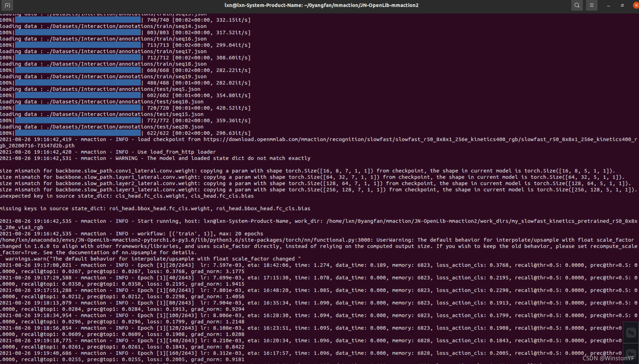Click the 803/803 progress bar
The image size is (639, 364).
[78, 32]
